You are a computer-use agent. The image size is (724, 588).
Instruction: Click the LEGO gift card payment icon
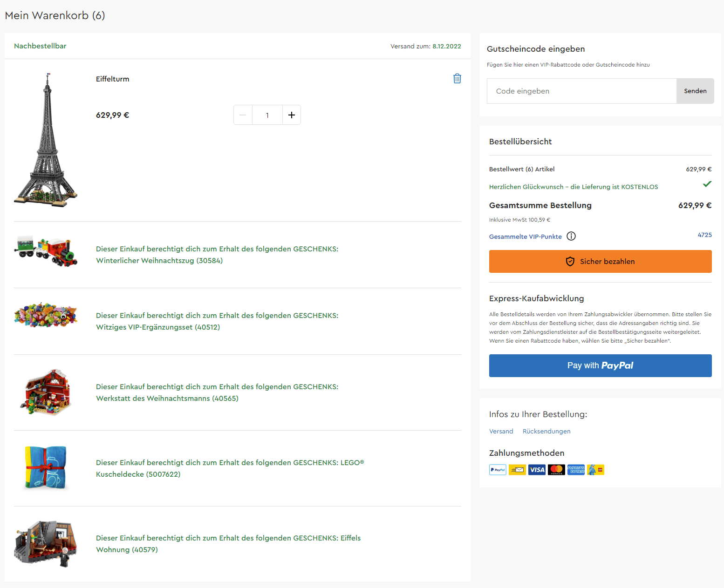(595, 470)
